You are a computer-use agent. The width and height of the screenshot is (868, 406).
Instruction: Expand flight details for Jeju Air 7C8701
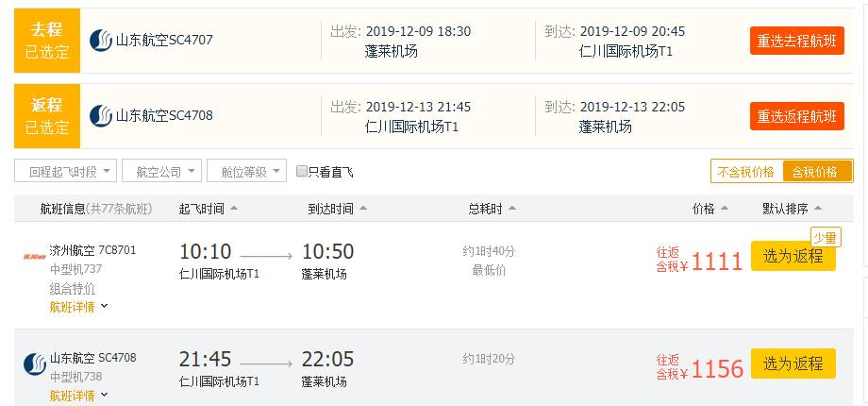78,307
